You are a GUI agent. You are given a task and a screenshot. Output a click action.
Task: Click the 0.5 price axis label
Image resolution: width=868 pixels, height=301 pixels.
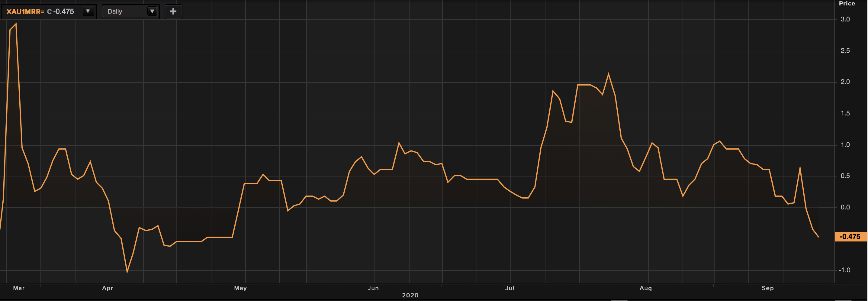coord(845,176)
